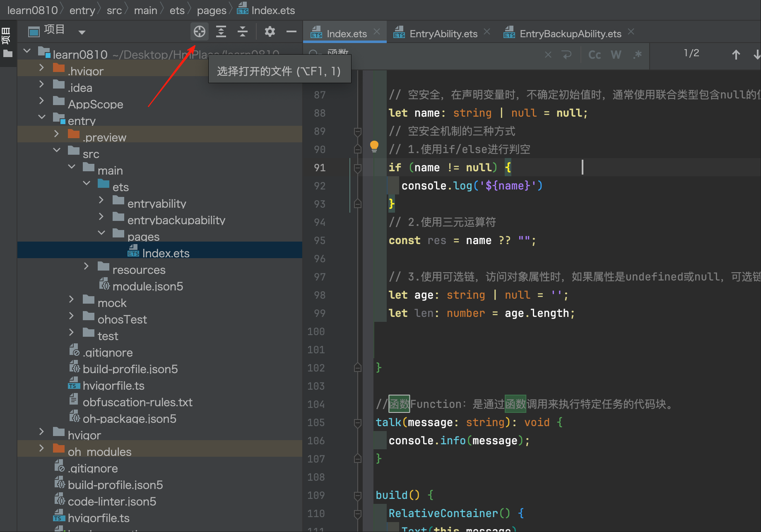
Task: Select entry's build-profile.json5 file
Action: (160, 366)
